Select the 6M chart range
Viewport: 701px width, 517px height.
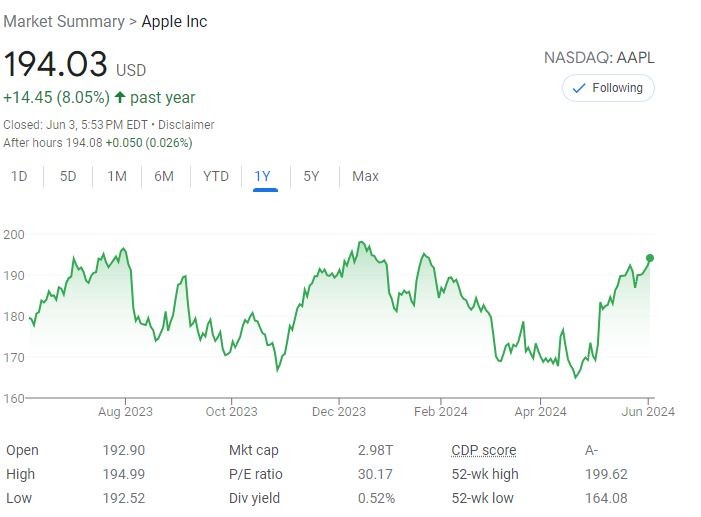click(164, 176)
